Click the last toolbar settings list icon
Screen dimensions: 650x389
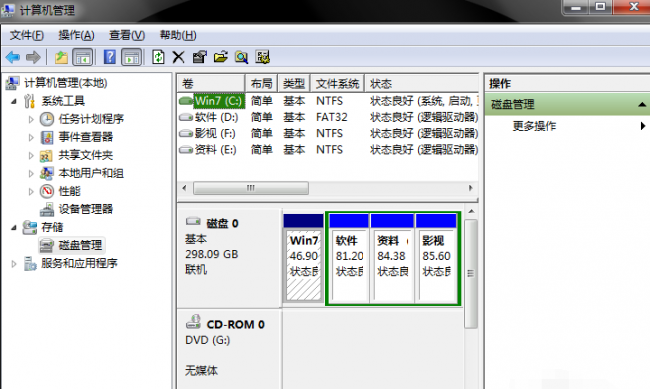263,57
